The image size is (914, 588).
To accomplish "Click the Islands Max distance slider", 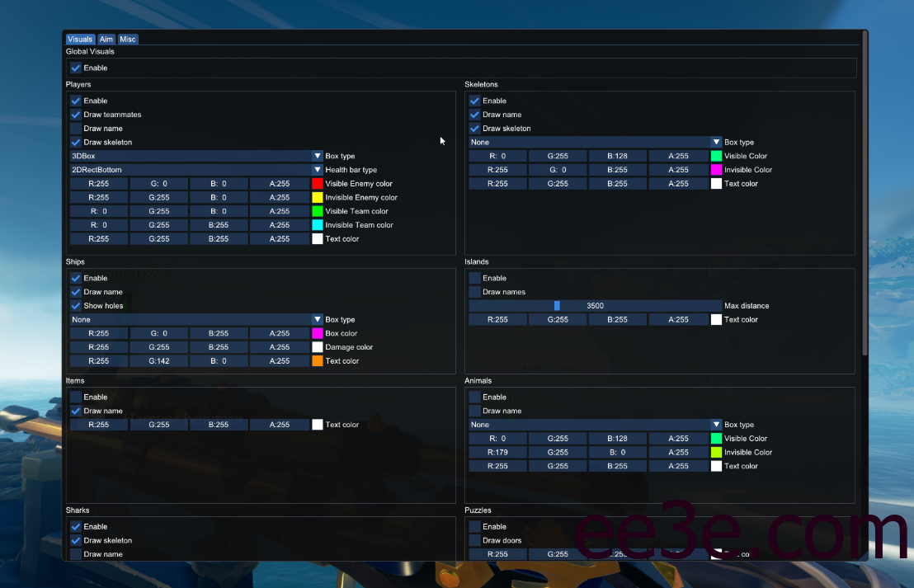I will click(595, 306).
